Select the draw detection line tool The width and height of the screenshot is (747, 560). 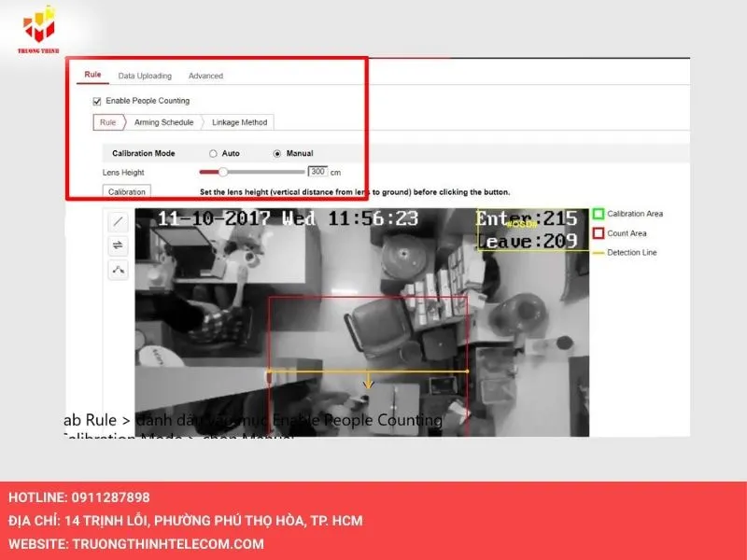coord(119,221)
